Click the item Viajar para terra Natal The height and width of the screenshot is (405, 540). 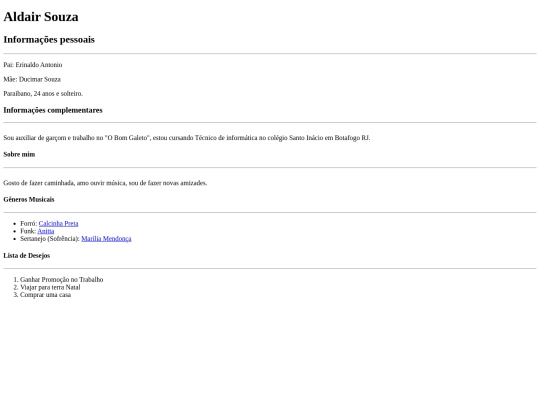[x=50, y=287]
